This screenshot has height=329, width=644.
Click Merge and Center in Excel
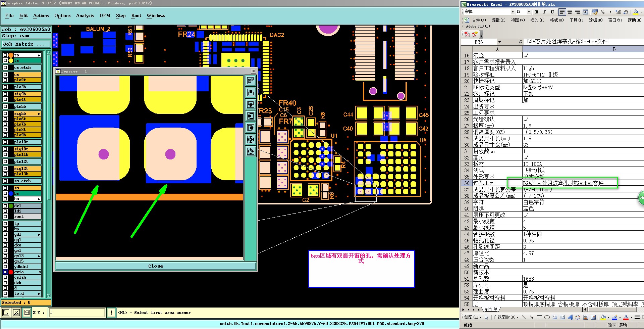[x=585, y=12]
